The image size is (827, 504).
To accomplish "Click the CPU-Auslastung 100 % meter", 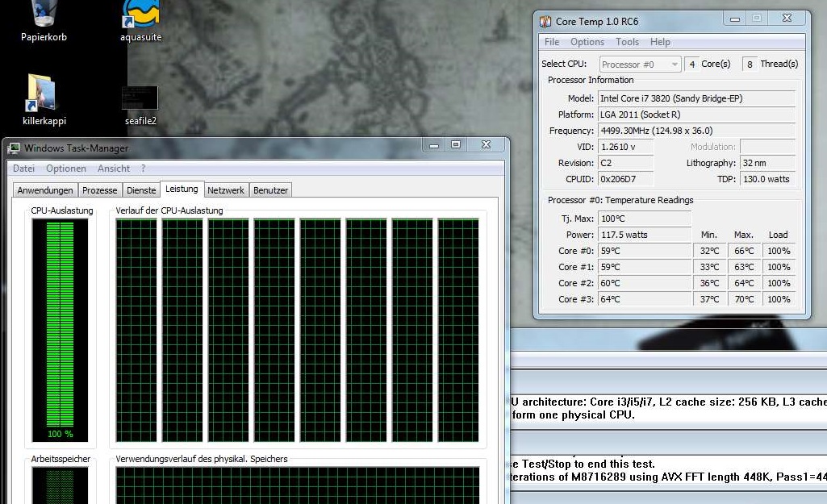I will pyautogui.click(x=61, y=330).
